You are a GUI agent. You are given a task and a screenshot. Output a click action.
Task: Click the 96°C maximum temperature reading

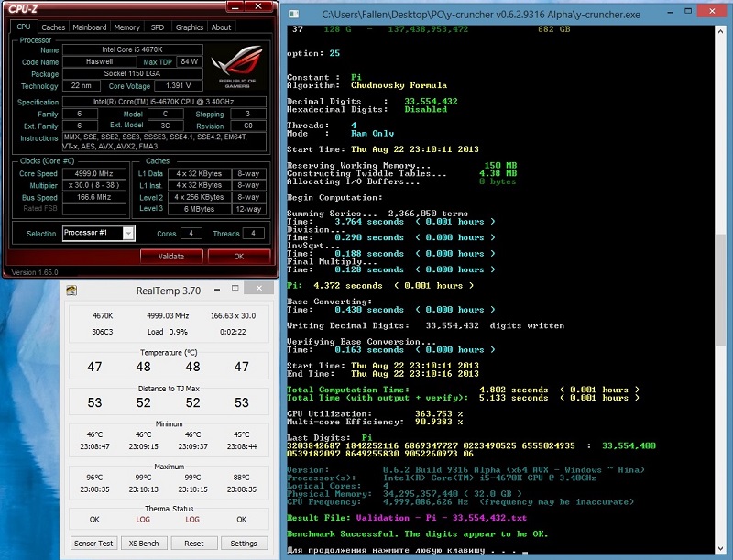pos(94,478)
